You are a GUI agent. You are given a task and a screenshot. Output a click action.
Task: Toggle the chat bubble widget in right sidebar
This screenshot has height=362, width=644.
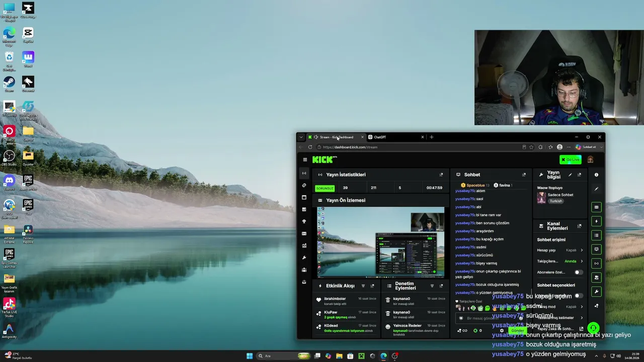596,249
